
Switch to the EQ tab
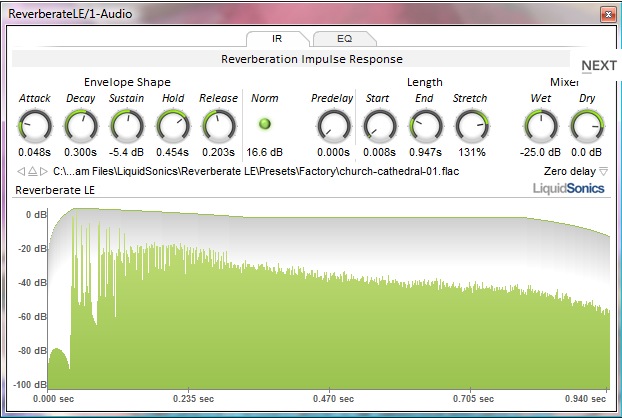click(344, 39)
